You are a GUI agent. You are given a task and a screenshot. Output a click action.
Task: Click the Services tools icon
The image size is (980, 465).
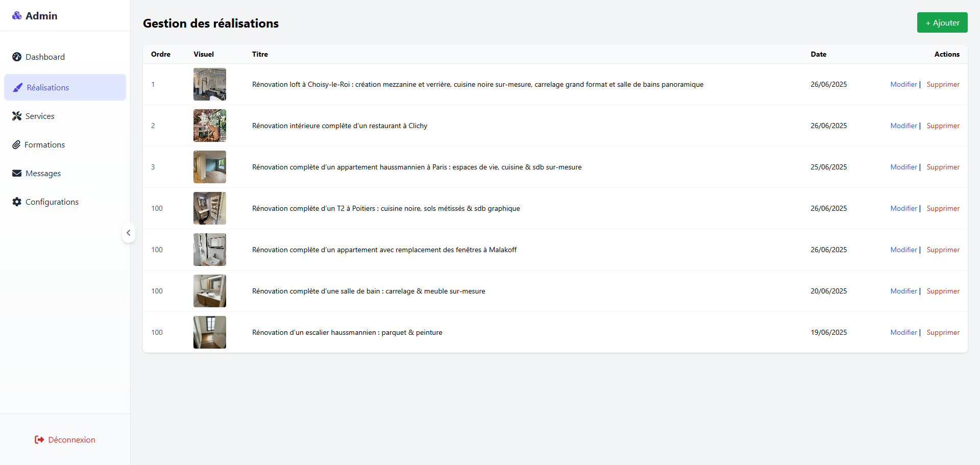pos(17,116)
